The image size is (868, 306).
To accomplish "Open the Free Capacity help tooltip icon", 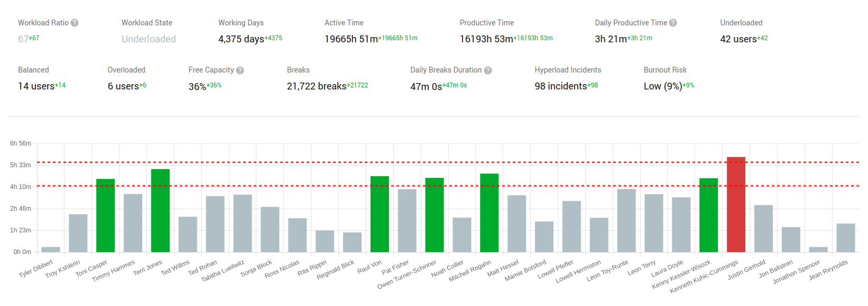I will (x=240, y=70).
